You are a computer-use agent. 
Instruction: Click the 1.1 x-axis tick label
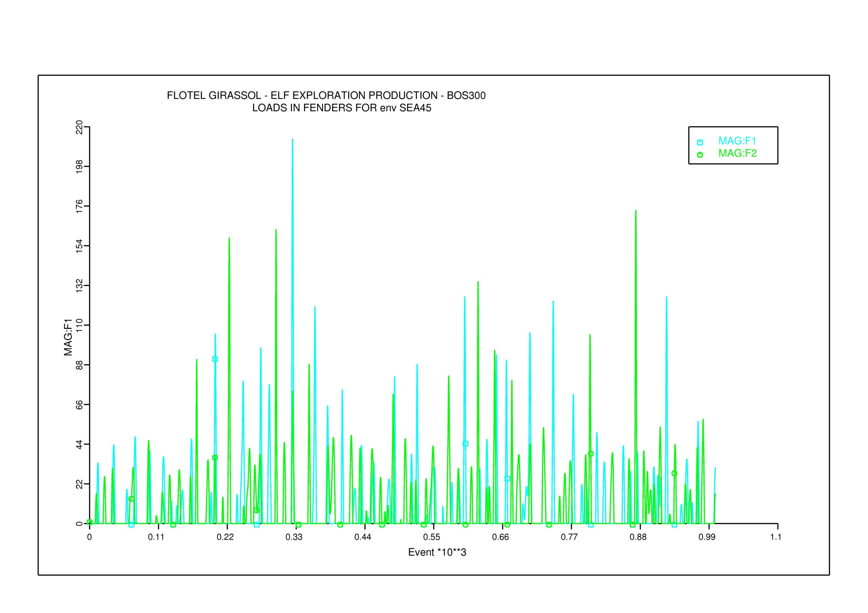click(x=775, y=537)
